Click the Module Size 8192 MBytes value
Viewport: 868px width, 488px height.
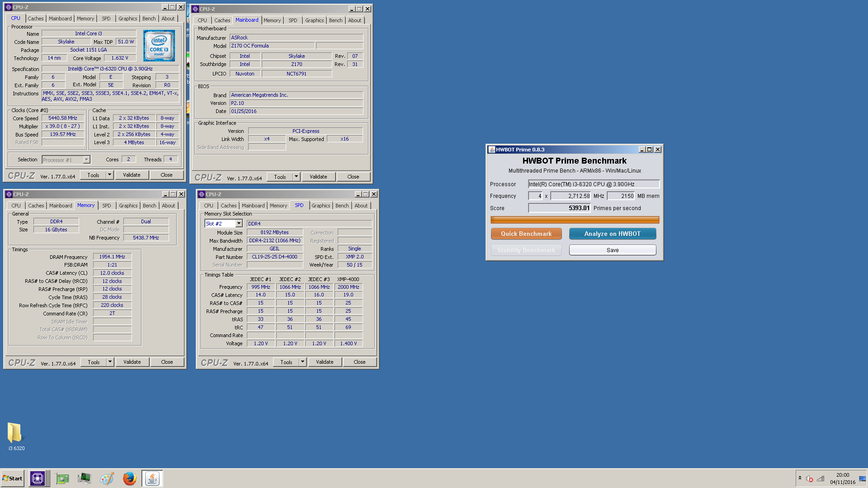point(274,232)
